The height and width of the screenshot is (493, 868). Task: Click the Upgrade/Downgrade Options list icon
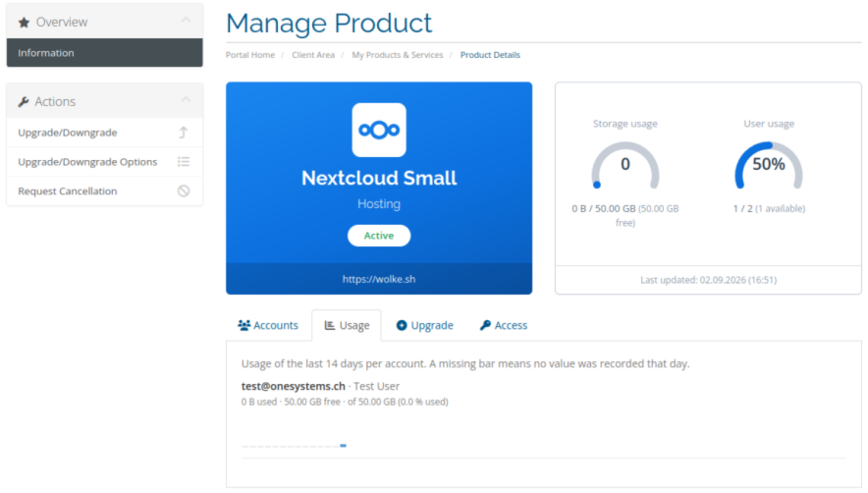(184, 162)
